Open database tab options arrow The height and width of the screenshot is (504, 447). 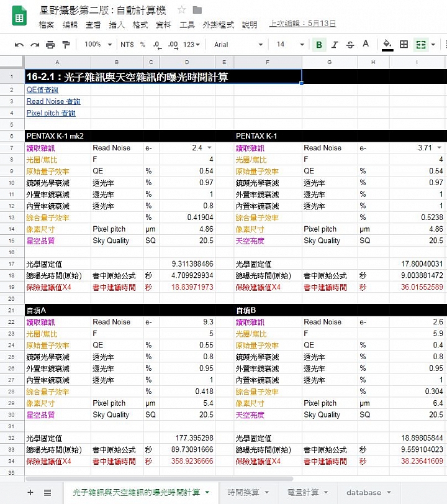pyautogui.click(x=389, y=492)
